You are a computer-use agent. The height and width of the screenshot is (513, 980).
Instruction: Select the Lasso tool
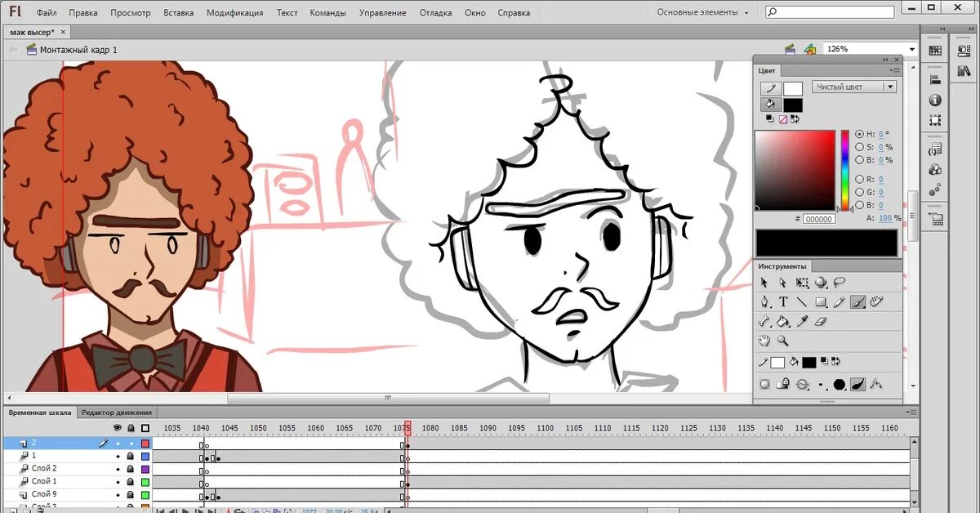[x=840, y=283]
